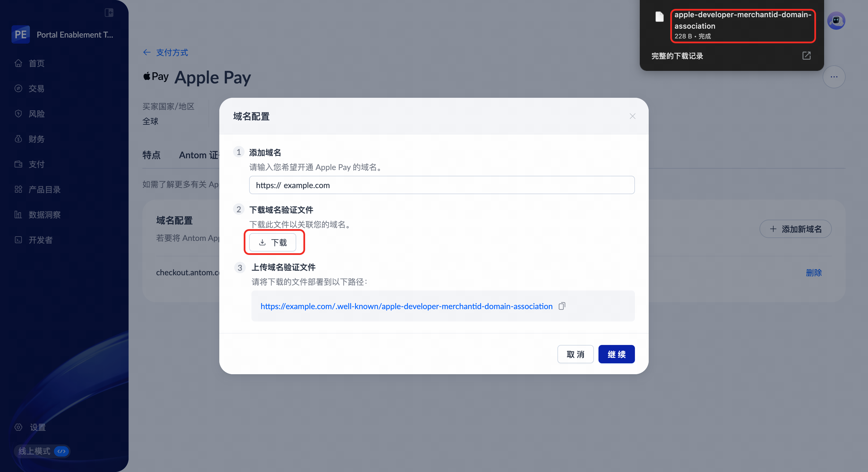868x472 pixels.
Task: Open the downloaded apple-developer-merchantid-domain-association file
Action: pyautogui.click(x=743, y=26)
